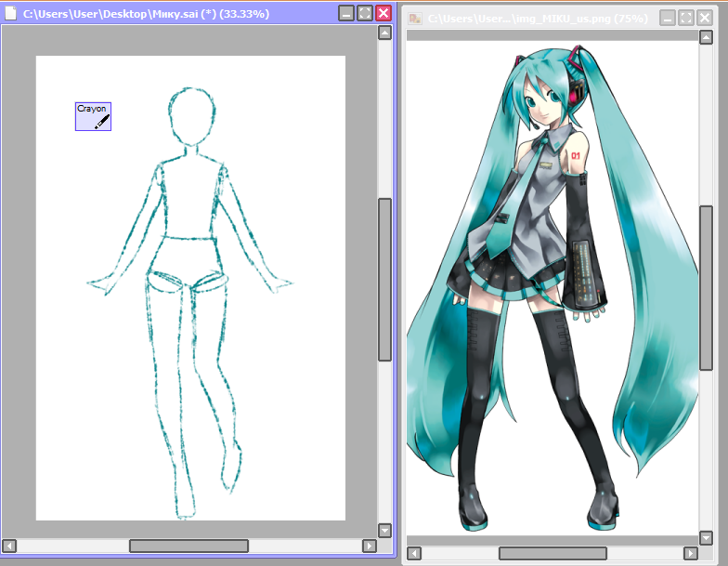Select the Crayon brush tool label
728x566 pixels.
[93, 116]
